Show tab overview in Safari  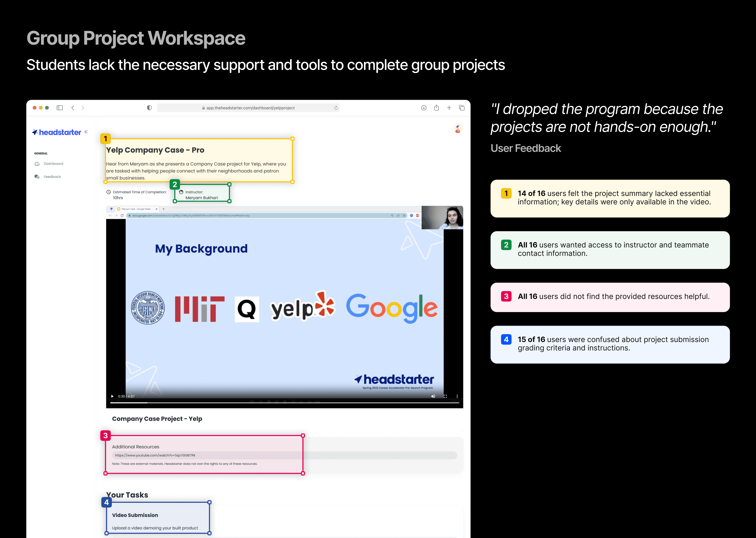click(462, 108)
